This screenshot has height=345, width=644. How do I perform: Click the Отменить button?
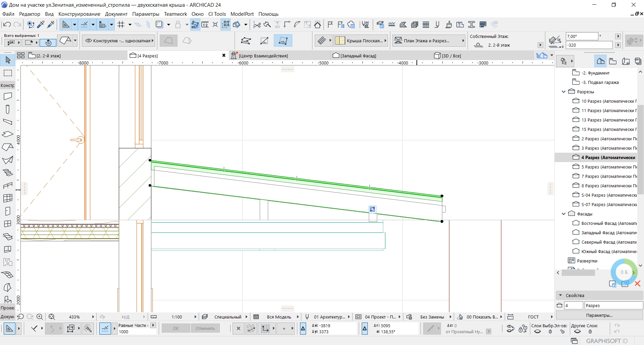click(205, 329)
